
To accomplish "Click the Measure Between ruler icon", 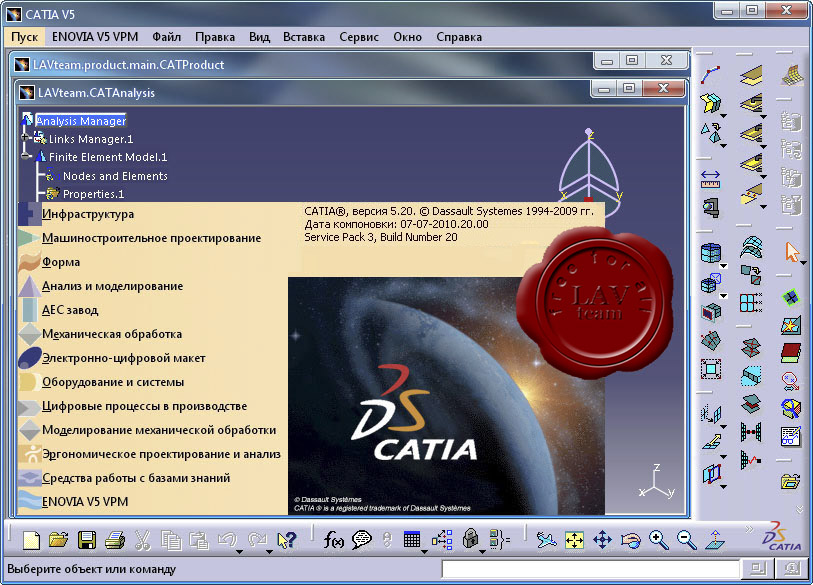I will 710,179.
